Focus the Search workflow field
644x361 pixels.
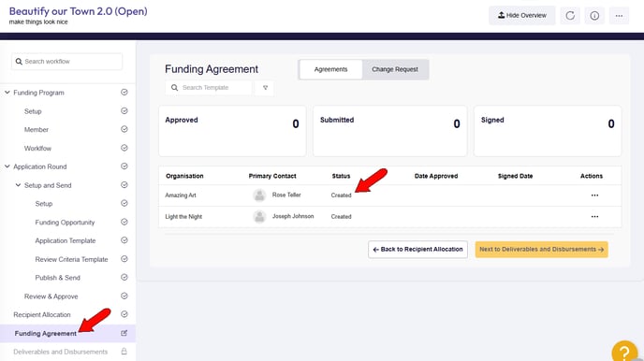click(x=67, y=62)
